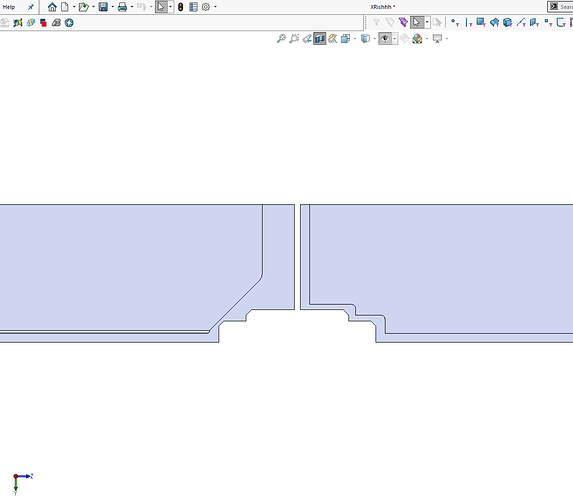The image size is (573, 500).
Task: Toggle the Filter Sketch Segments button
Action: click(x=561, y=23)
